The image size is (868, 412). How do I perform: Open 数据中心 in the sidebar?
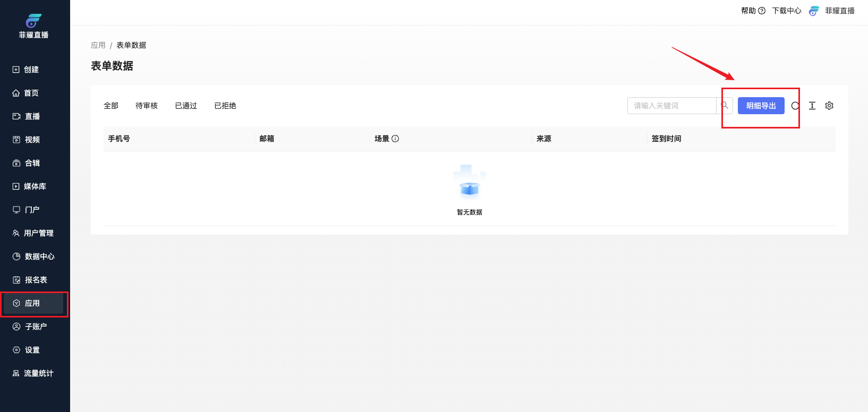[34, 256]
